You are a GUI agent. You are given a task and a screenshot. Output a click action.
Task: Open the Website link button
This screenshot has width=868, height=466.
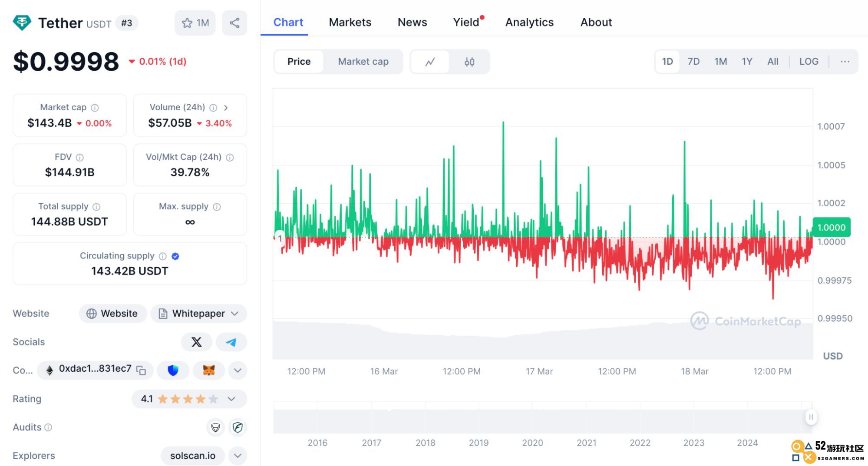point(112,314)
